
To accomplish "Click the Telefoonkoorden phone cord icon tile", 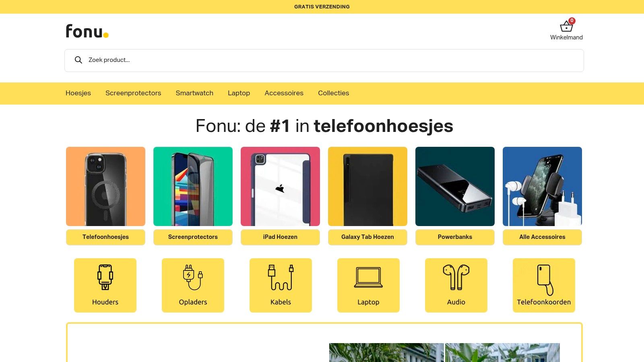I will point(544,285).
